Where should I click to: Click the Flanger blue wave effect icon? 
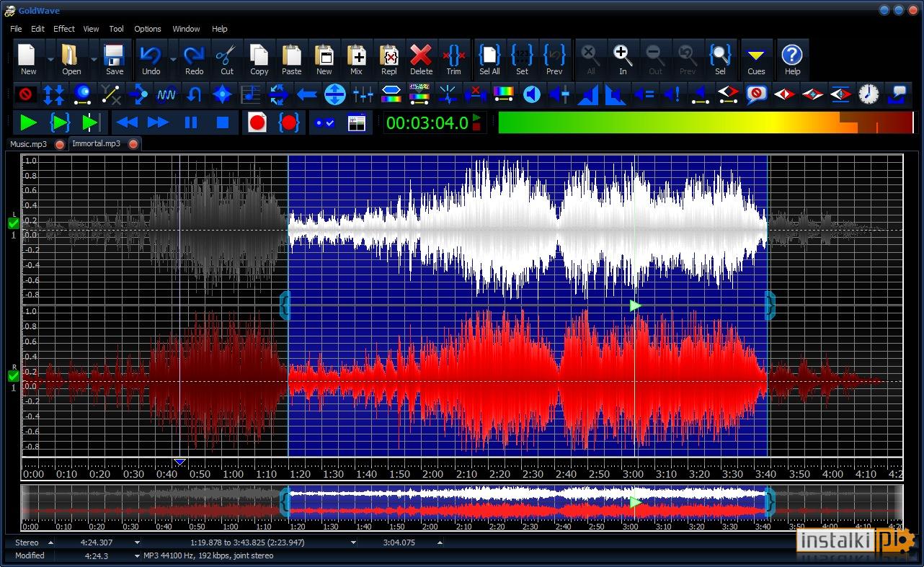click(x=166, y=94)
